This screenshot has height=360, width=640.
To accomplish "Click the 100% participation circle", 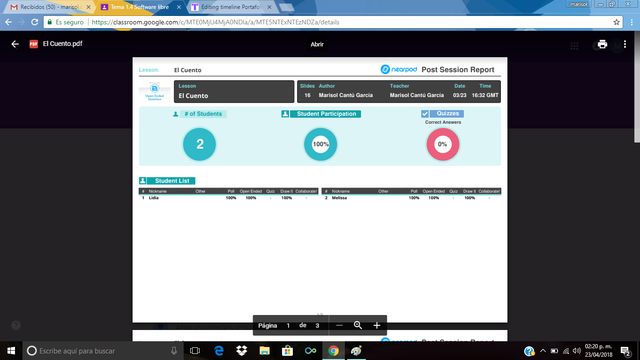I will (x=320, y=144).
